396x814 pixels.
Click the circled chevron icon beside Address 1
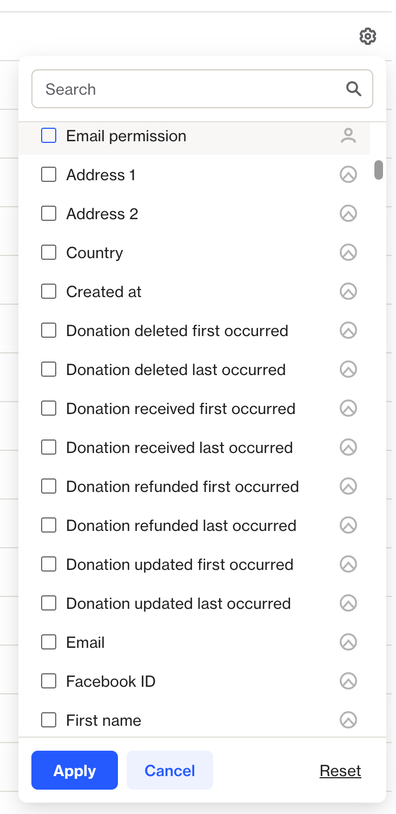(x=348, y=175)
